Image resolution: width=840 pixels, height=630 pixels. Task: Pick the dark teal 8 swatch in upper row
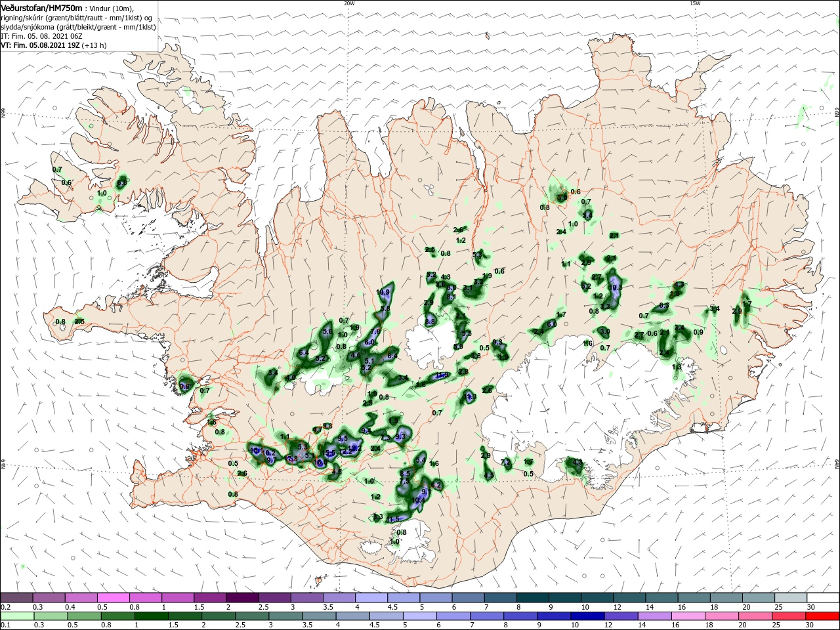(x=532, y=597)
